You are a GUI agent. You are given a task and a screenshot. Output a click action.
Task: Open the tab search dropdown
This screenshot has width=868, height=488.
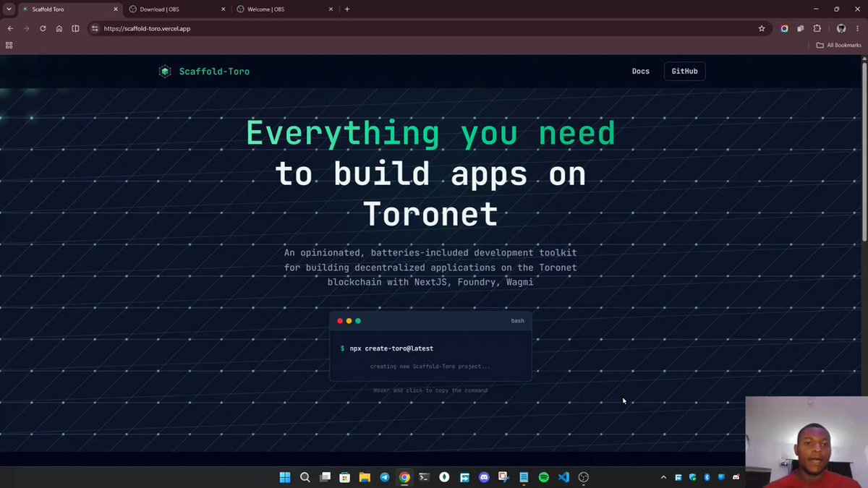pyautogui.click(x=8, y=9)
